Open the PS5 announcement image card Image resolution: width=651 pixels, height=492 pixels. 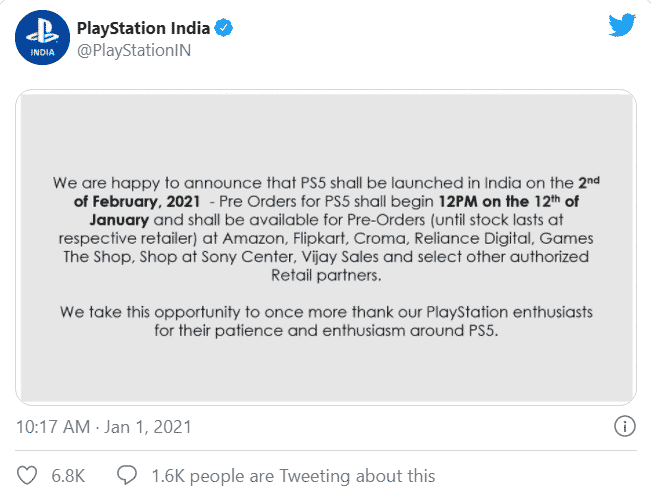(326, 247)
